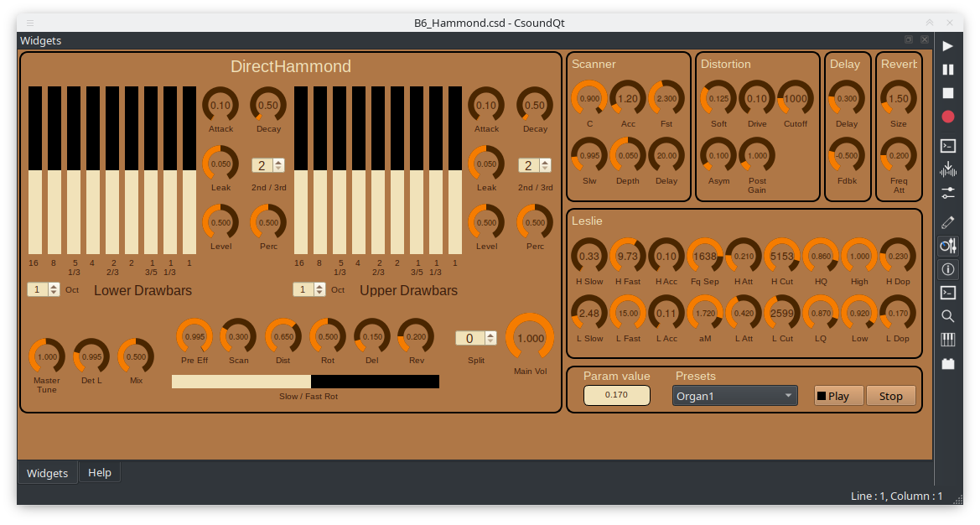
Task: Click the magnifying glass inspector icon
Action: tap(947, 316)
